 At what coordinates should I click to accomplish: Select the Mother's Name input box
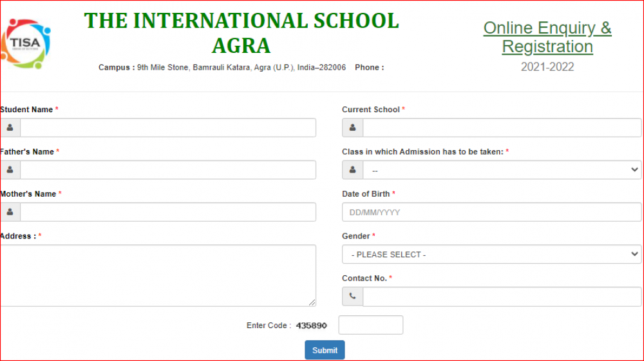167,212
